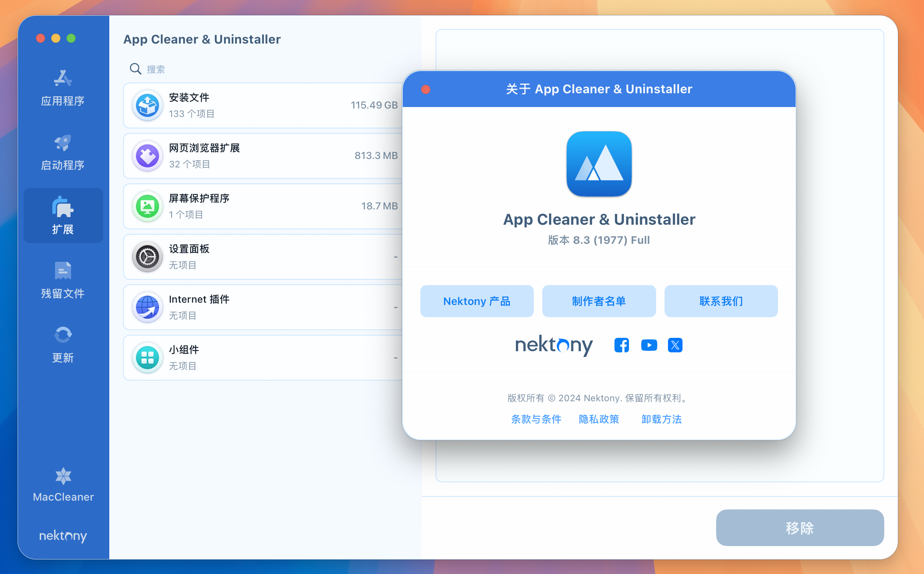Click the 813.3 MB size value
The height and width of the screenshot is (574, 924).
(x=376, y=156)
